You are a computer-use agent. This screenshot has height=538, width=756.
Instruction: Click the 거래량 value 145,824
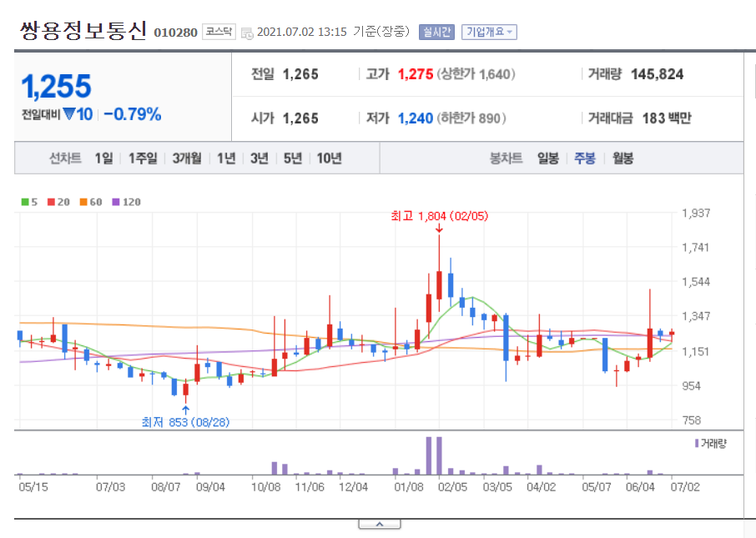click(x=658, y=74)
